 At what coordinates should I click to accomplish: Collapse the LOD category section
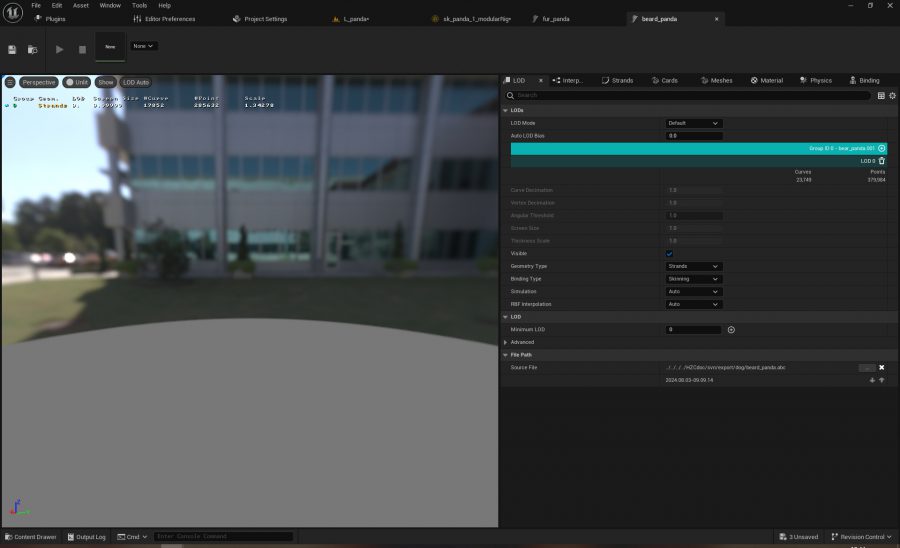[506, 317]
